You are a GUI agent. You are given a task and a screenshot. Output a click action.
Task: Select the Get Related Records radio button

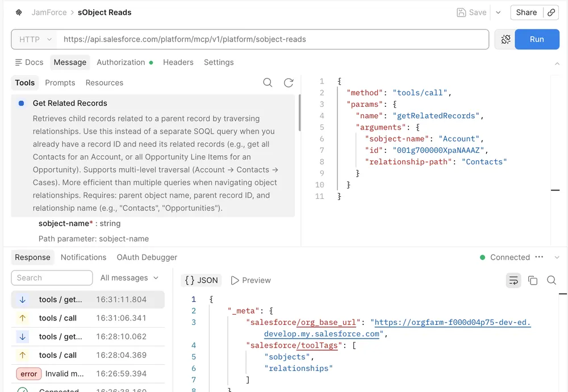pyautogui.click(x=22, y=103)
